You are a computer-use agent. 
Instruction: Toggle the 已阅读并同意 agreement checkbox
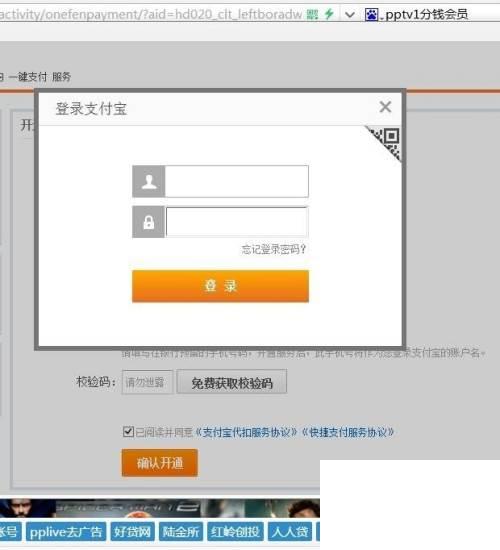(x=128, y=432)
